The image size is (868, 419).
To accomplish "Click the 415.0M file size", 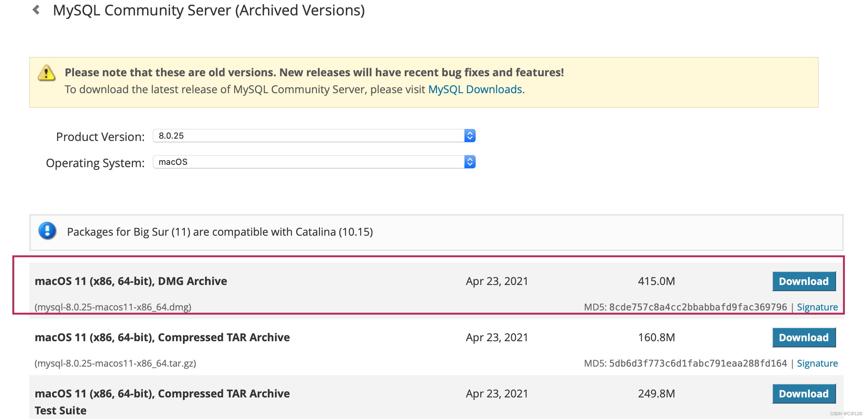I will click(x=656, y=281).
